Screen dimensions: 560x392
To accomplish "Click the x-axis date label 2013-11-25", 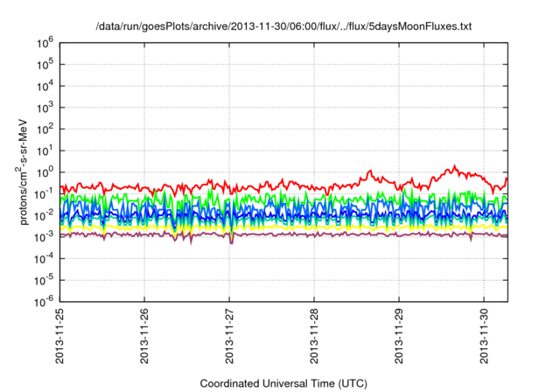I will click(59, 336).
